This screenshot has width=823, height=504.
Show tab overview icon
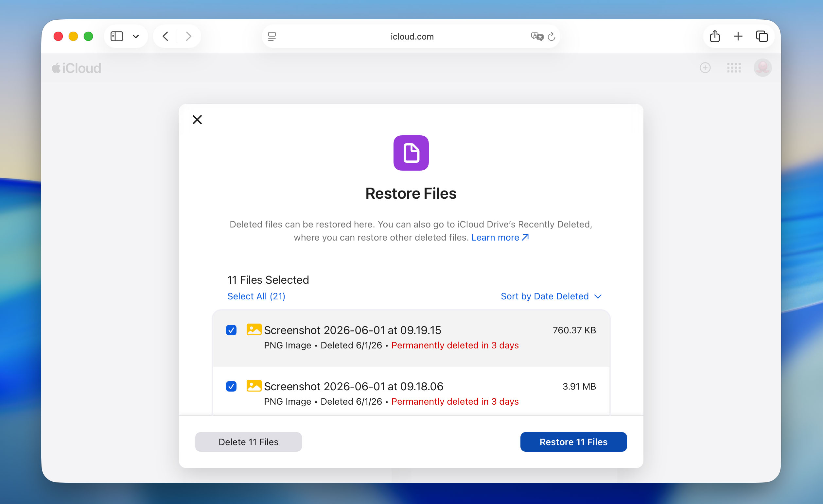click(x=762, y=36)
